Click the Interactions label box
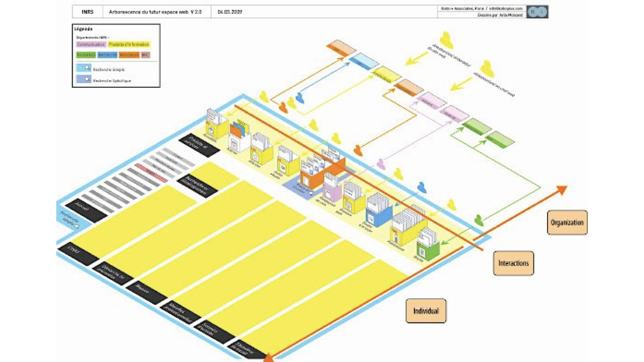 [513, 263]
